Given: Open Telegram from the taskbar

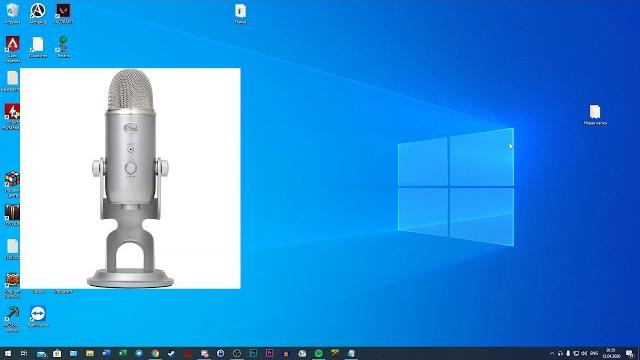Looking at the screenshot, I should [x=139, y=353].
